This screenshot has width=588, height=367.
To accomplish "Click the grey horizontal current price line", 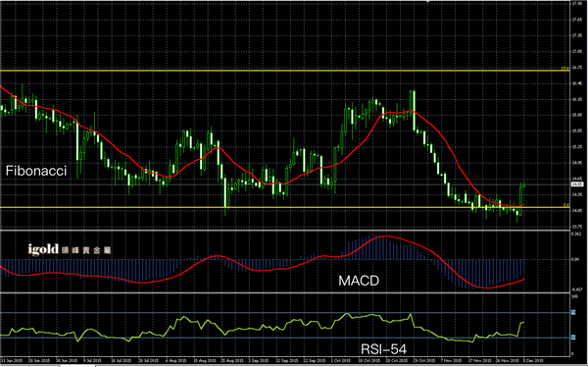I will 285,184.
